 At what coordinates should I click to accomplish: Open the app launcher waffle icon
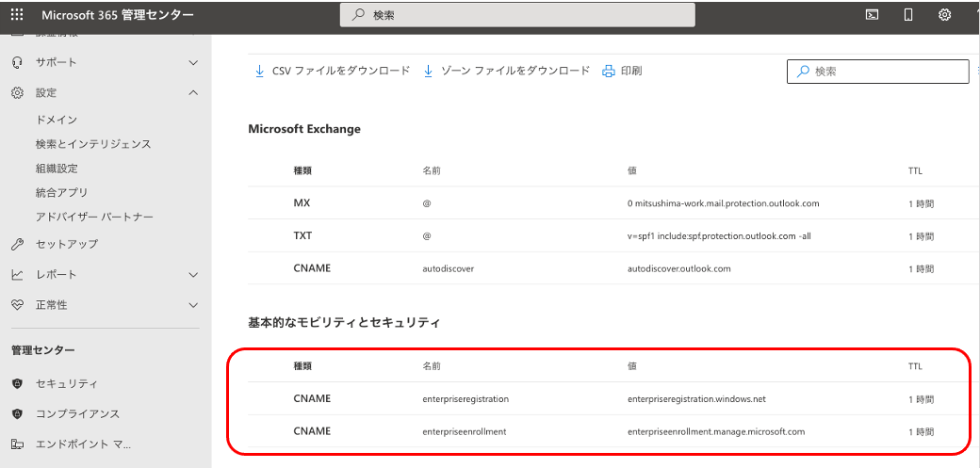[x=18, y=15]
